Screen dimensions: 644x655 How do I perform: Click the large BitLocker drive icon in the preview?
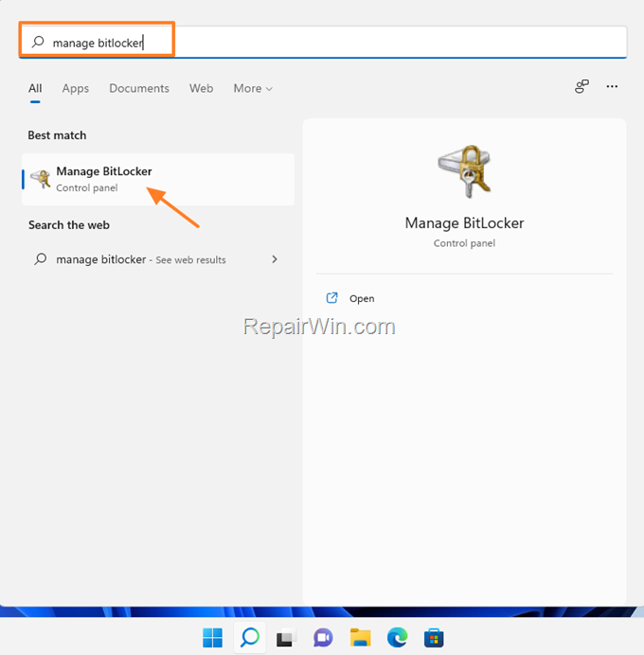464,171
